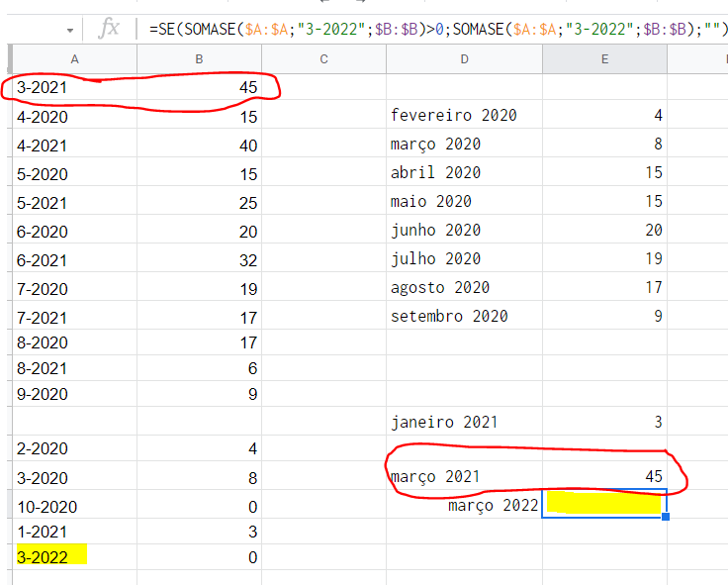Image resolution: width=728 pixels, height=585 pixels.
Task: Select the yellow highlighted 3-2022 cell
Action: (74, 556)
